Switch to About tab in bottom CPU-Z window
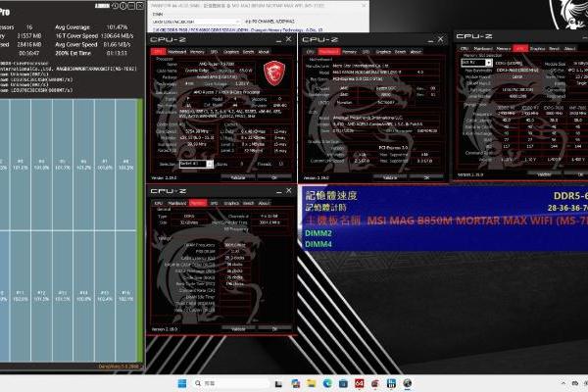This screenshot has width=588, height=392. tap(264, 203)
